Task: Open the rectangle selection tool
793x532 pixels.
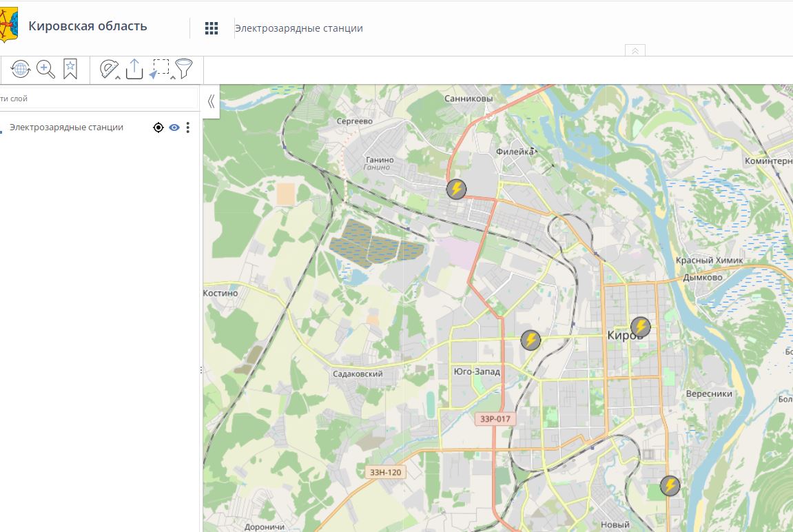Action: pyautogui.click(x=160, y=69)
